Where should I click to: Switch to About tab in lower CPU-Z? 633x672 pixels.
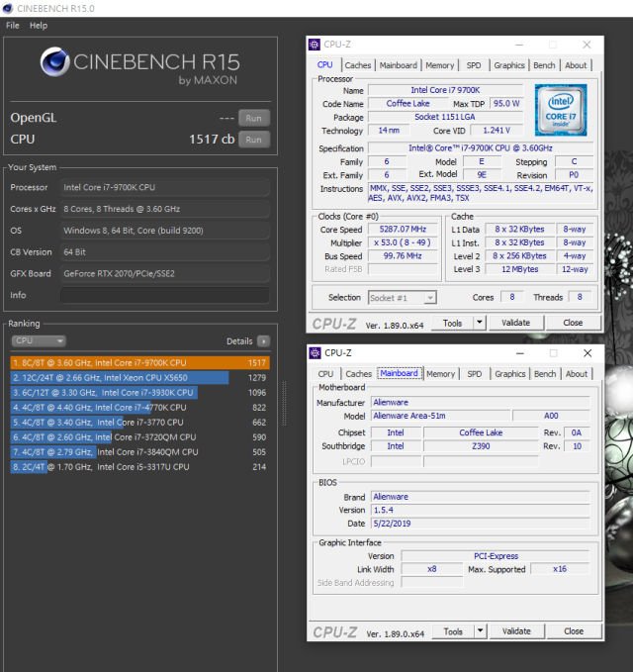[577, 374]
